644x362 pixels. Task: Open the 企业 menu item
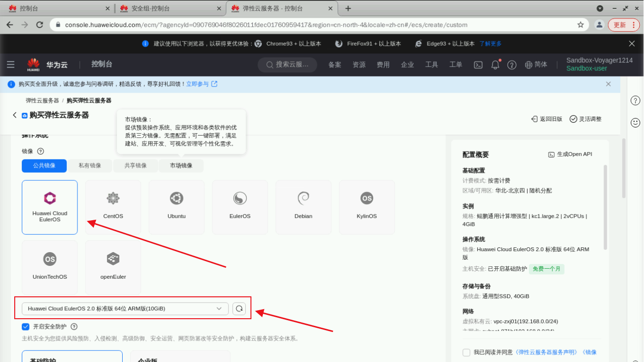tap(407, 65)
